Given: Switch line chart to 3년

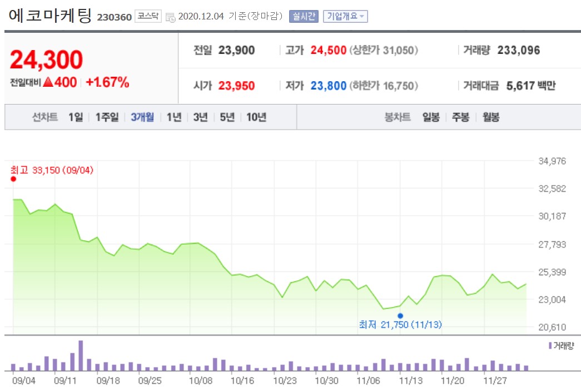Looking at the screenshot, I should [201, 117].
